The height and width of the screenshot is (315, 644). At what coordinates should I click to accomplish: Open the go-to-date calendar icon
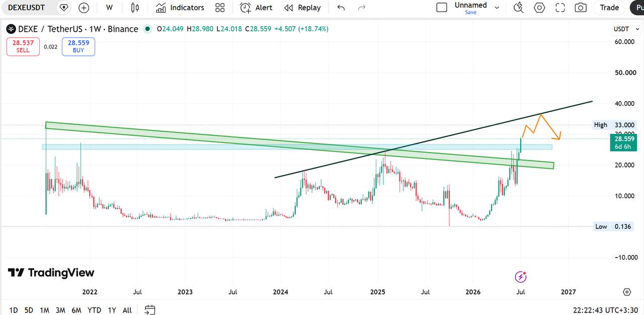[x=149, y=310]
